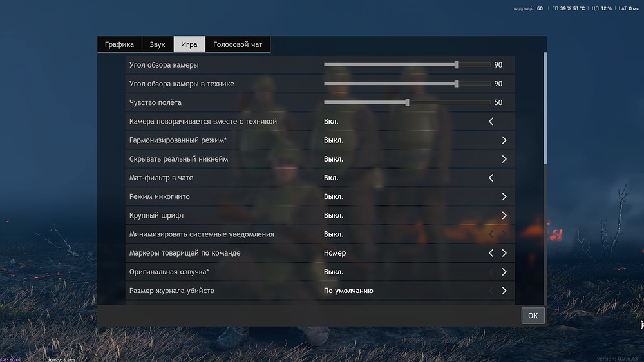Click the LAT 0 мс overlay readout

click(629, 8)
